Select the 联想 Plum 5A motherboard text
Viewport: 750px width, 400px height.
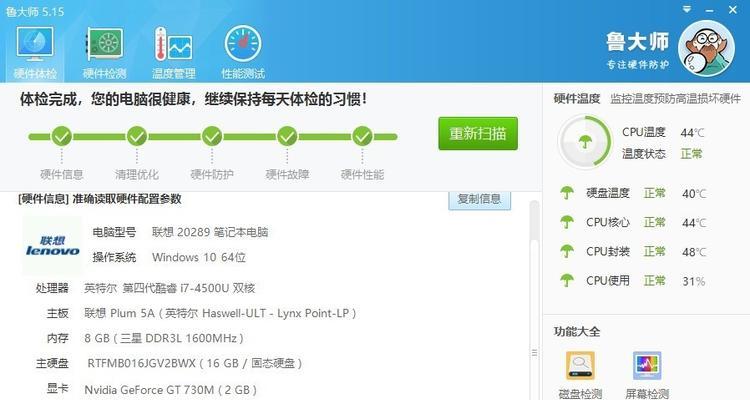(x=221, y=313)
